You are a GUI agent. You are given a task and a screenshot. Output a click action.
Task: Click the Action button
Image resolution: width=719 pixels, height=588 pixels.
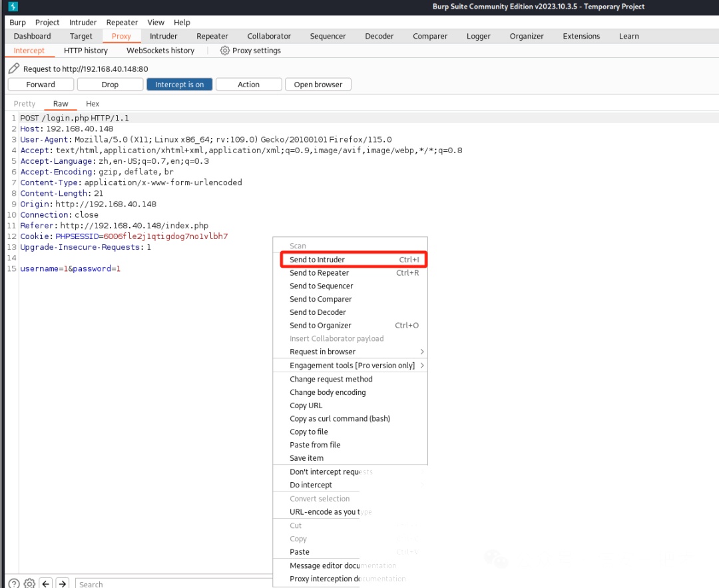(x=248, y=85)
